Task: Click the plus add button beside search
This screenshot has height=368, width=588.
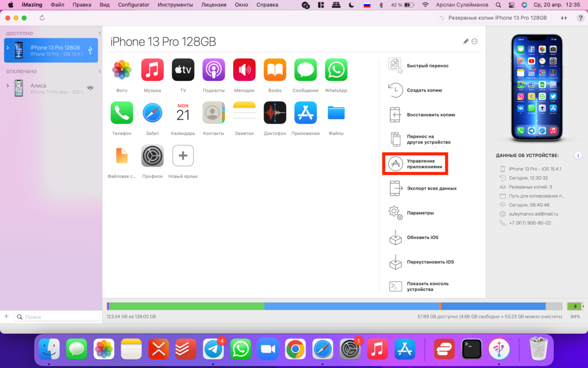Action: (x=6, y=316)
